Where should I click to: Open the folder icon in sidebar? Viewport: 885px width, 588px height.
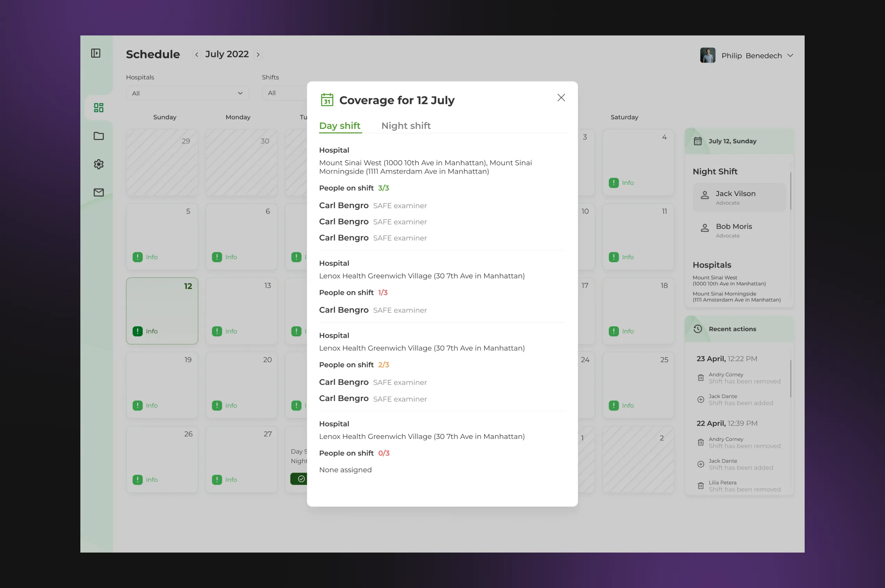pos(99,136)
